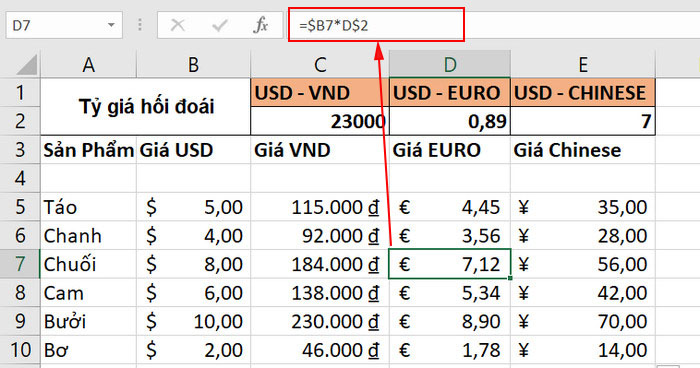Select the € 3,56 cell
This screenshot has height=368, width=700.
point(450,235)
